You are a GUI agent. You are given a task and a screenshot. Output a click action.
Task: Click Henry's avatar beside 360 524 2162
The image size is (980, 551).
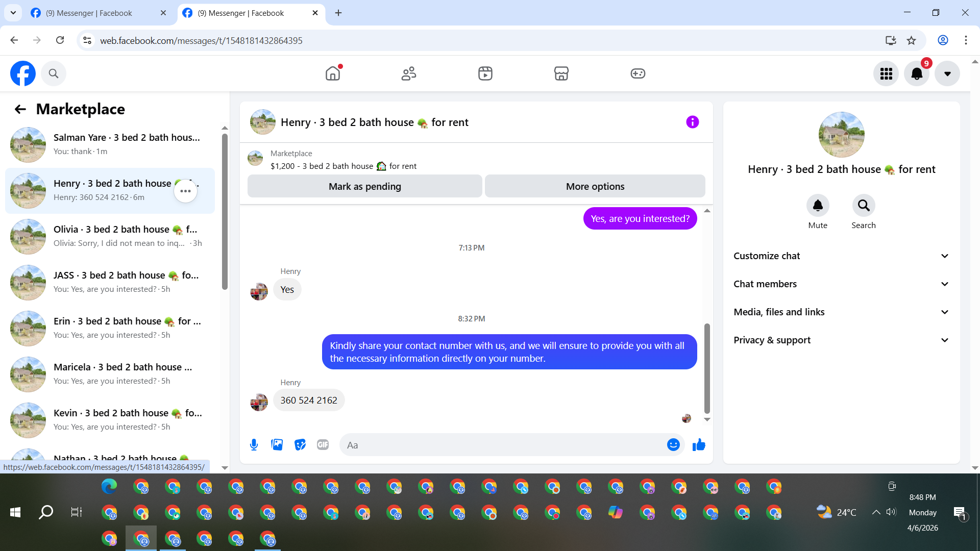pyautogui.click(x=259, y=403)
